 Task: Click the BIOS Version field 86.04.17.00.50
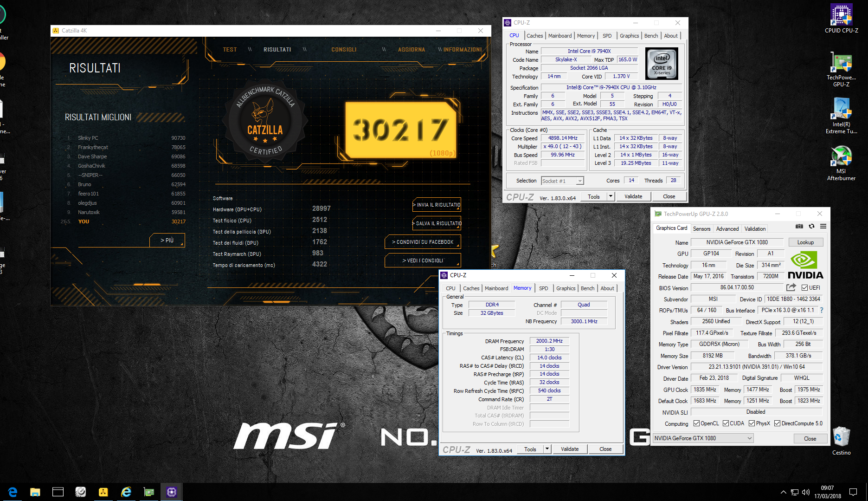click(x=737, y=287)
